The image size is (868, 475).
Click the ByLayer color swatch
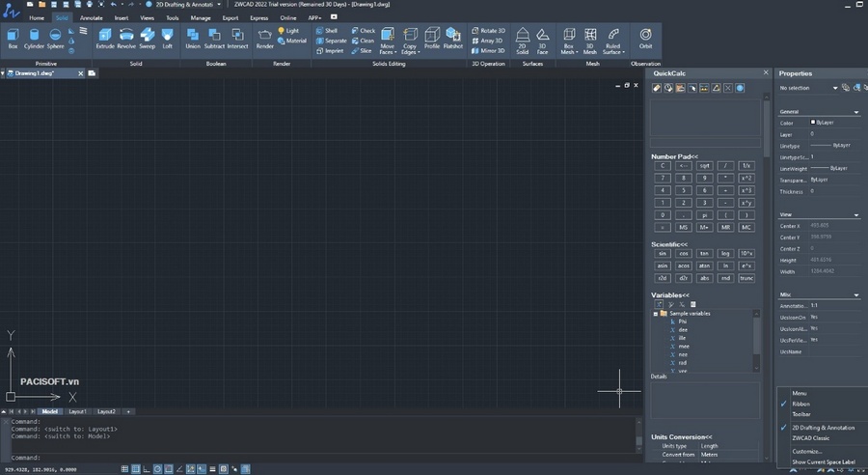pyautogui.click(x=813, y=122)
